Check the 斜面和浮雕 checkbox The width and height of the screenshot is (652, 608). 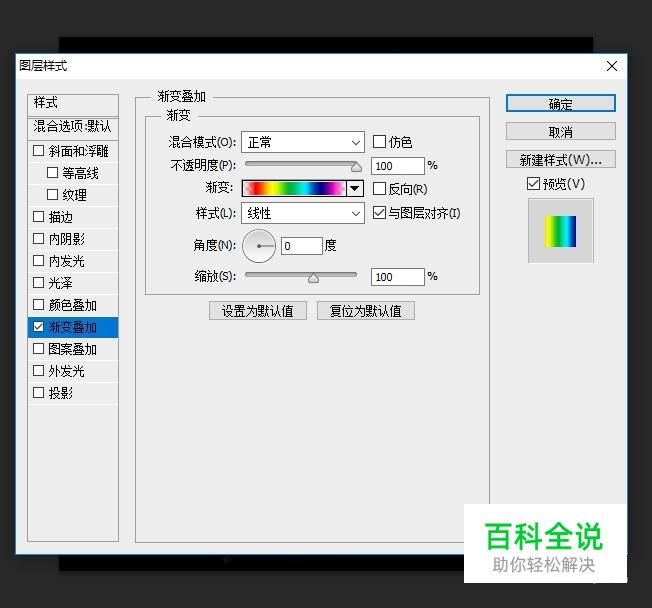(38, 151)
